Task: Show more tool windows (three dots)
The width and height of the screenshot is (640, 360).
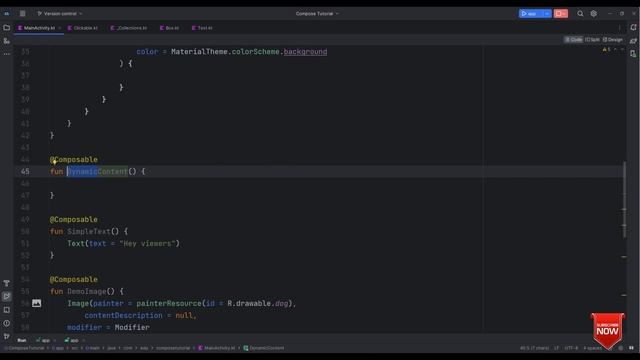Action: coord(7,54)
